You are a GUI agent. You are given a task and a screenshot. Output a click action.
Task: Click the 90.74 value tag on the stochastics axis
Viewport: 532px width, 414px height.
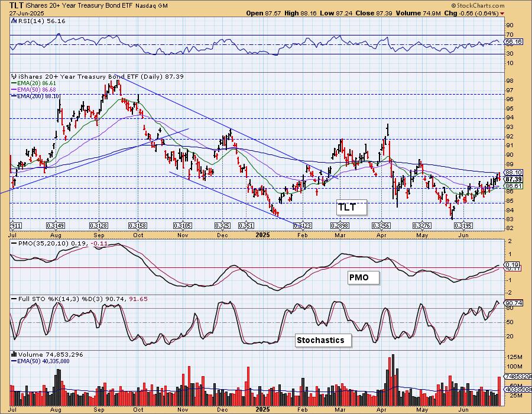pyautogui.click(x=514, y=303)
